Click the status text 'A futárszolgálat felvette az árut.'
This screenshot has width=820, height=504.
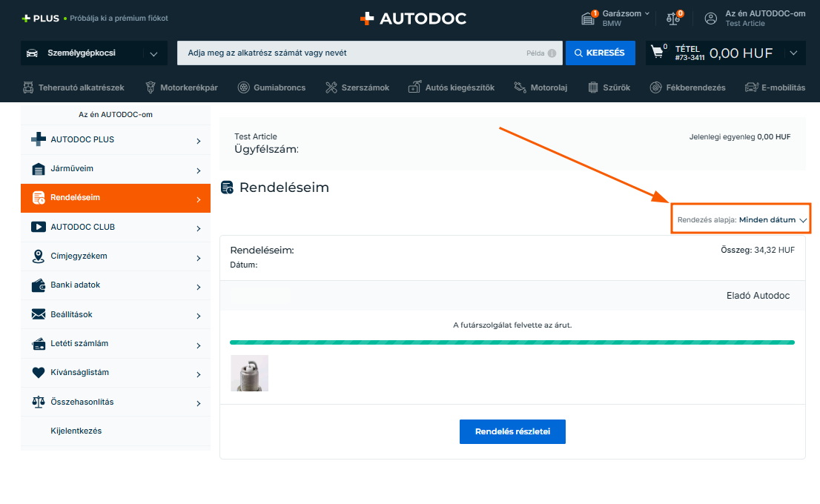click(x=512, y=325)
